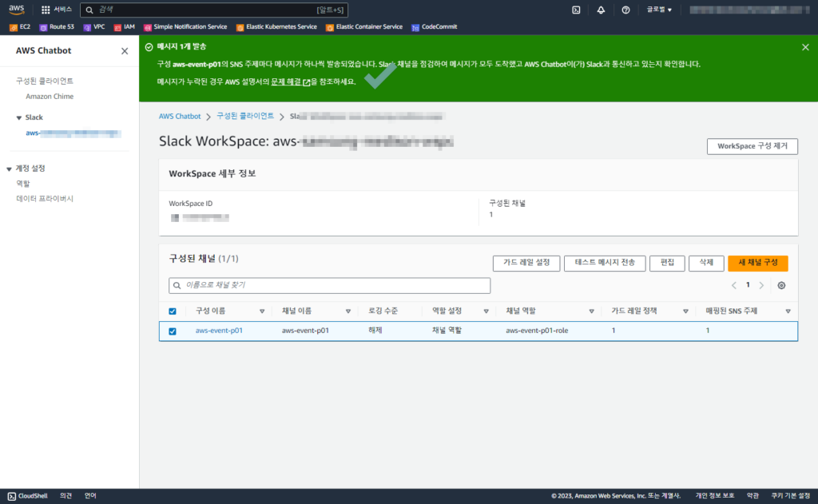Open data privacy sidebar item

[45, 199]
